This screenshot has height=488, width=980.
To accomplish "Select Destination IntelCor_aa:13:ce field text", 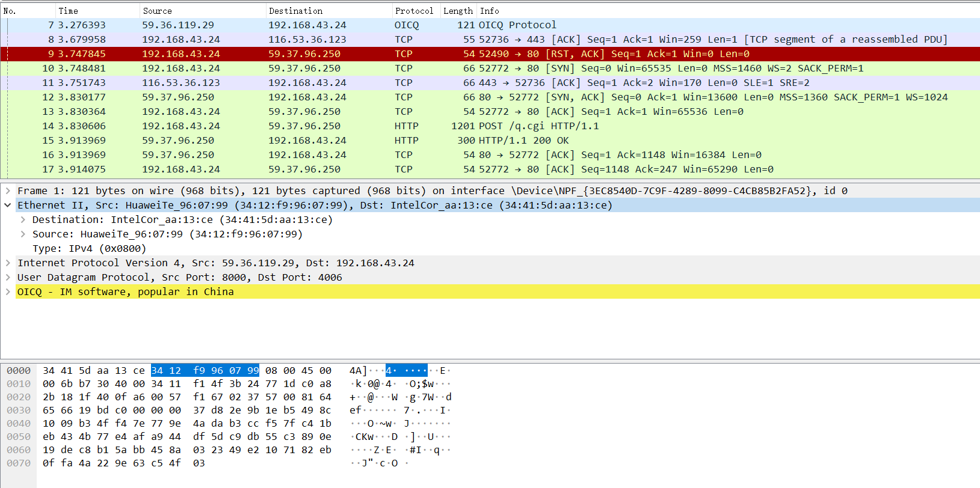I will 182,219.
